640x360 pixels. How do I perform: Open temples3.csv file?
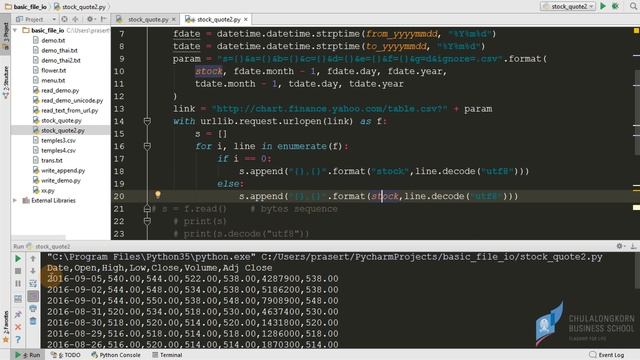[x=58, y=140]
